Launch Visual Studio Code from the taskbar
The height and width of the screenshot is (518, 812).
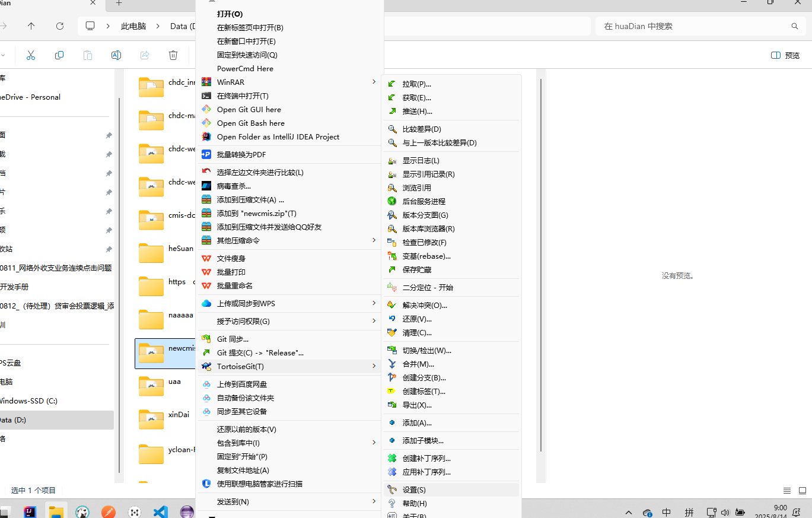click(x=160, y=511)
